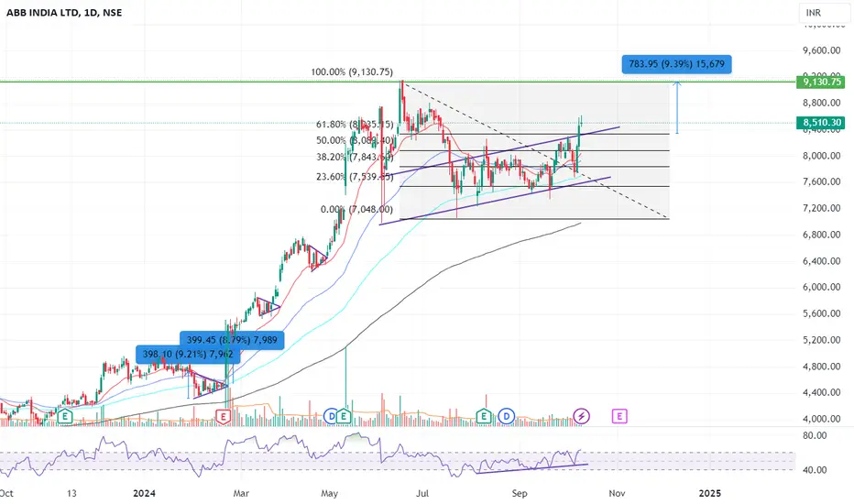Open the blue D dividend marker near May
This screenshot has width=854, height=504.
click(x=330, y=417)
